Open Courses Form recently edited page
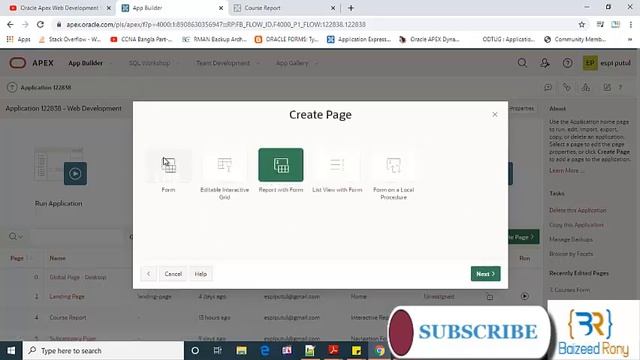The height and width of the screenshot is (360, 640). click(x=569, y=290)
